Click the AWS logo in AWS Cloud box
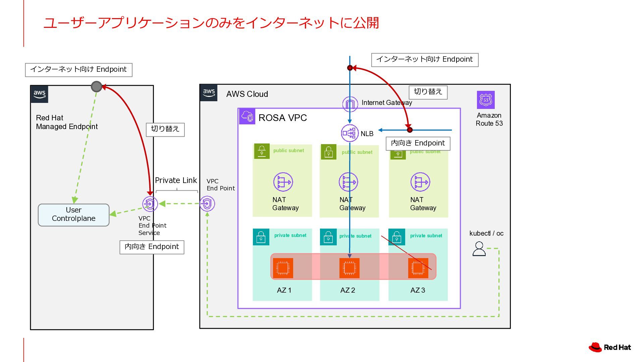The width and height of the screenshot is (644, 362). (x=209, y=93)
